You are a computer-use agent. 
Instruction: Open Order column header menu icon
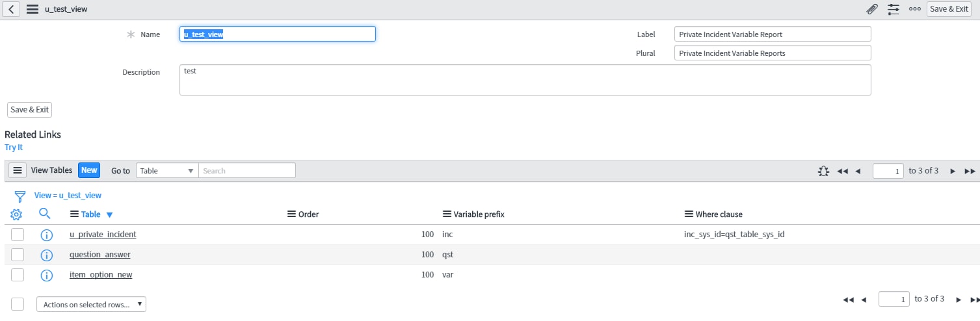[291, 214]
